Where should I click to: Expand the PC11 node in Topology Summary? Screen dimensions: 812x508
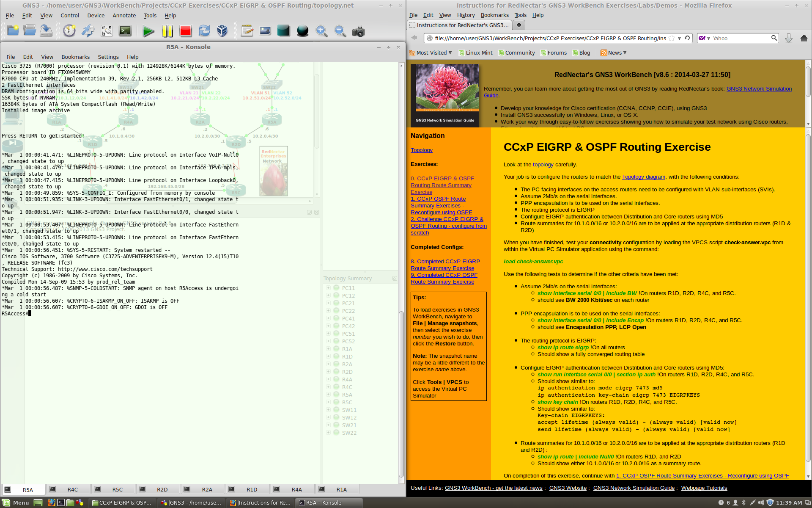pyautogui.click(x=328, y=288)
